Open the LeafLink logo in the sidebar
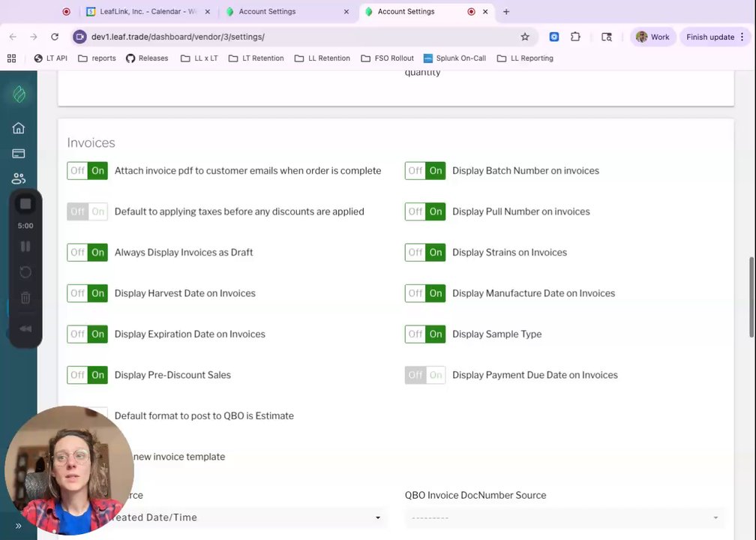The image size is (756, 540). pos(19,94)
